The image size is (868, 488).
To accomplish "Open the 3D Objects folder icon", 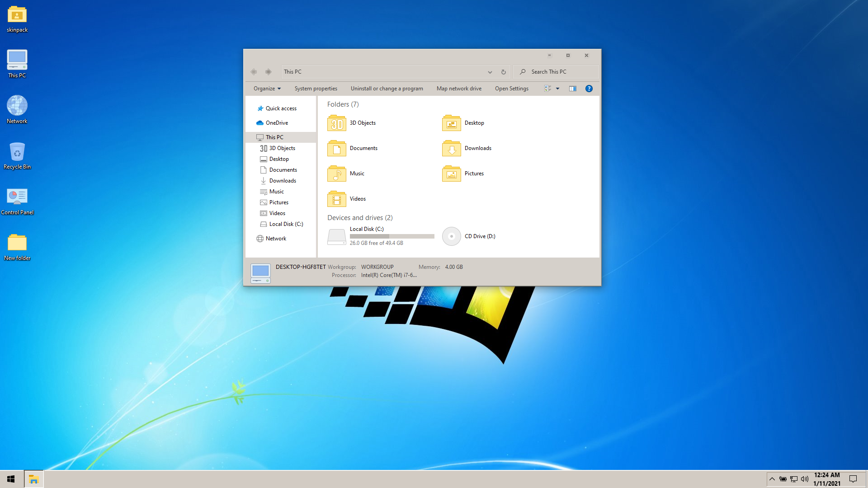I will (x=336, y=123).
